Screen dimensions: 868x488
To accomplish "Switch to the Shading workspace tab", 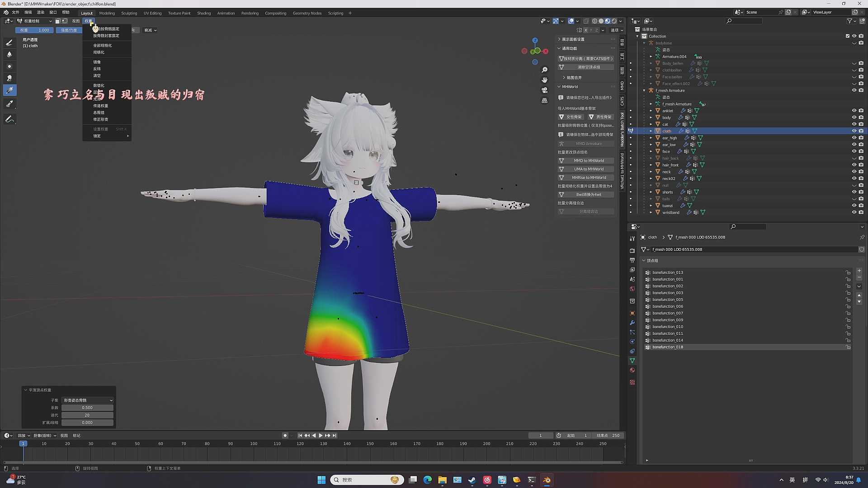I will (204, 13).
